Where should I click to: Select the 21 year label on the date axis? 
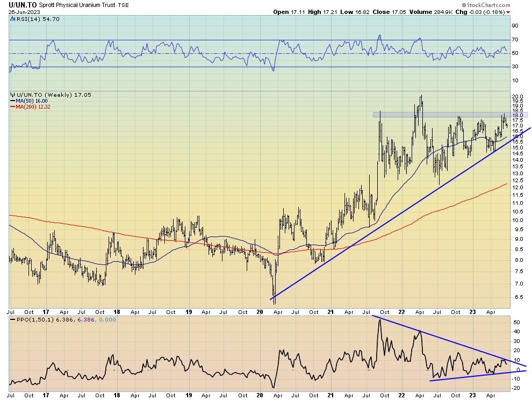point(331,312)
